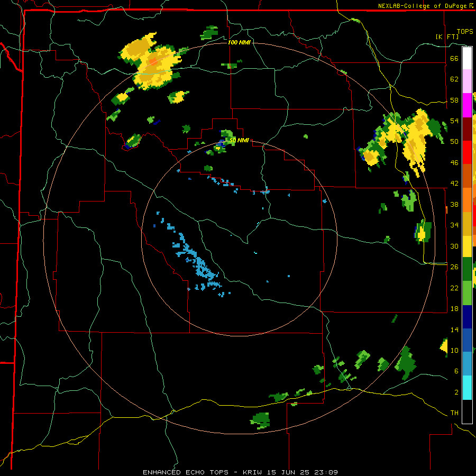This screenshot has width=476, height=476.
Task: Click the 38 value on the legend scale
Action: pos(454,204)
